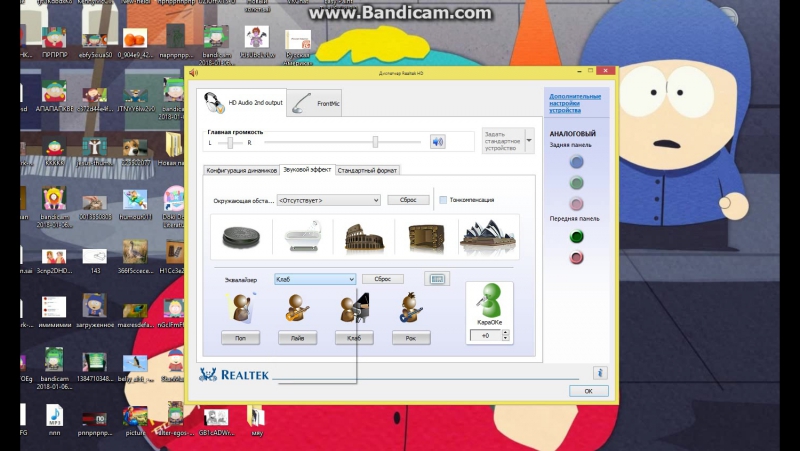Click the green КараОКе microphone icon
The height and width of the screenshot is (451, 800).
(489, 301)
